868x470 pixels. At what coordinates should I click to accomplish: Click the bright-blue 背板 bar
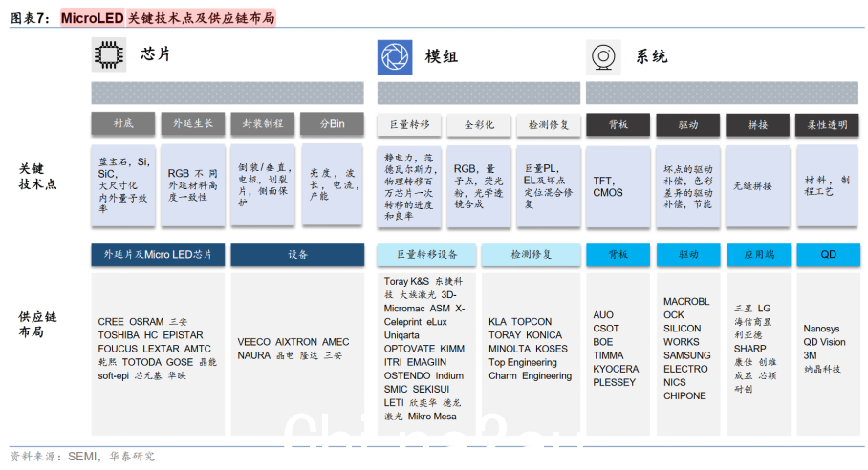618,254
